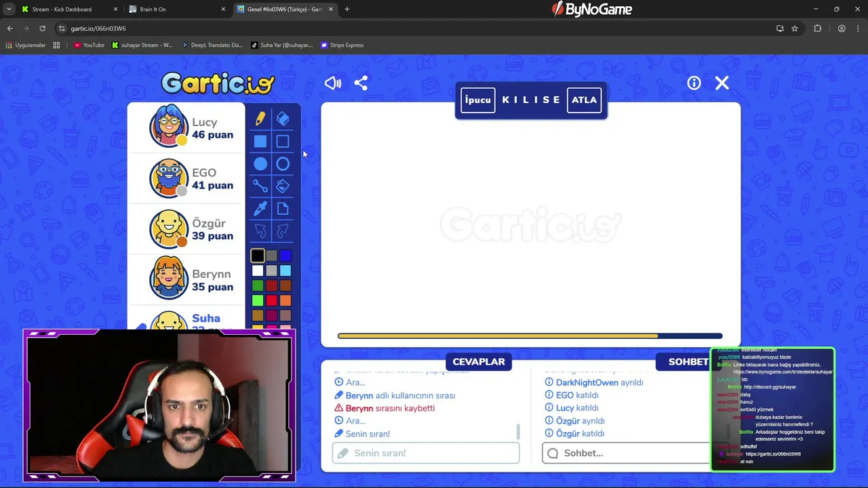
Task: Open the info icon near top right
Action: [x=694, y=83]
